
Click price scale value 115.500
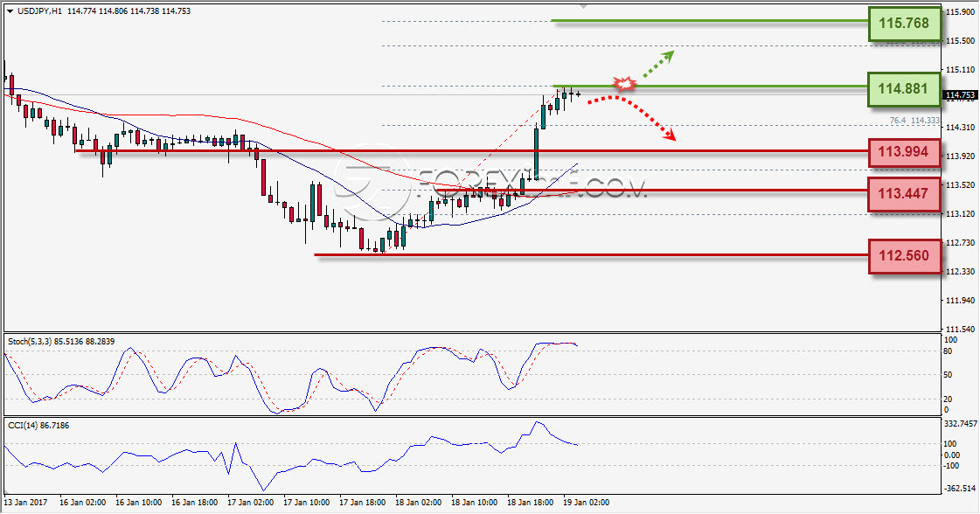[x=961, y=40]
